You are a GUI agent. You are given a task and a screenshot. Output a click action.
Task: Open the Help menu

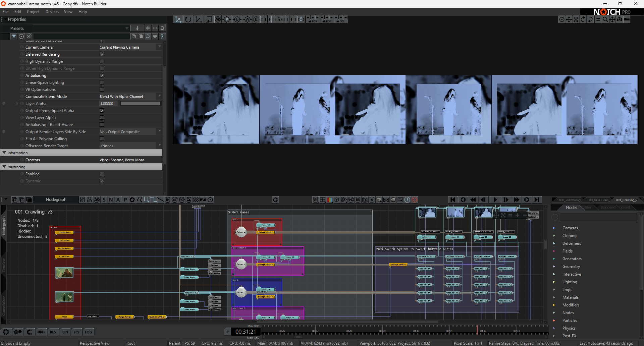tap(83, 12)
